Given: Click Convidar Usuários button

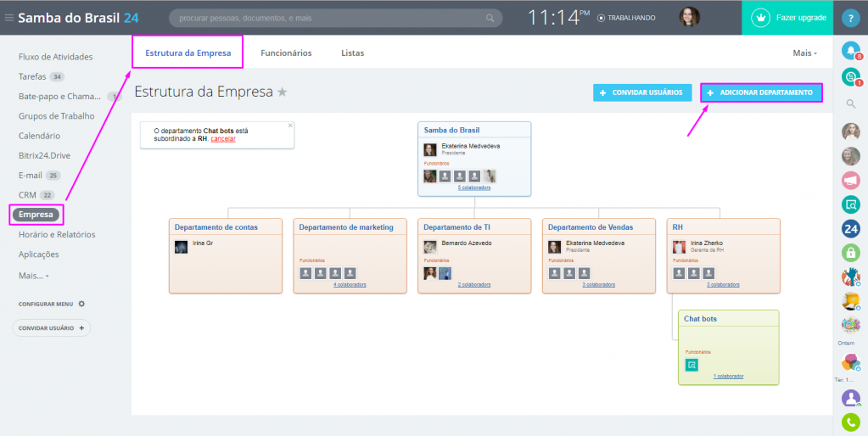Looking at the screenshot, I should (642, 93).
